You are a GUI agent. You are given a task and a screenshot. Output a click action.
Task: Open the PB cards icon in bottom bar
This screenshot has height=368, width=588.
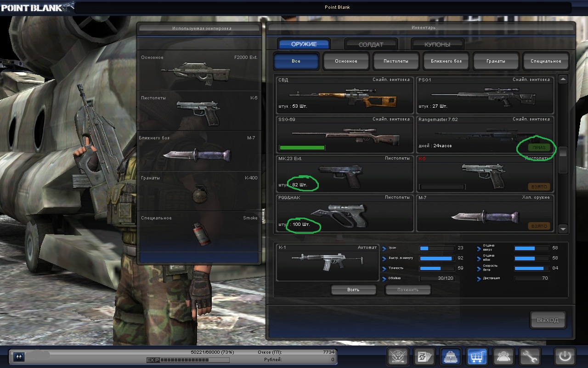point(424,356)
